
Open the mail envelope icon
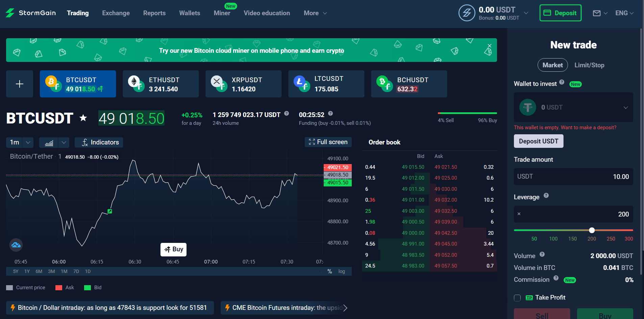tap(597, 13)
